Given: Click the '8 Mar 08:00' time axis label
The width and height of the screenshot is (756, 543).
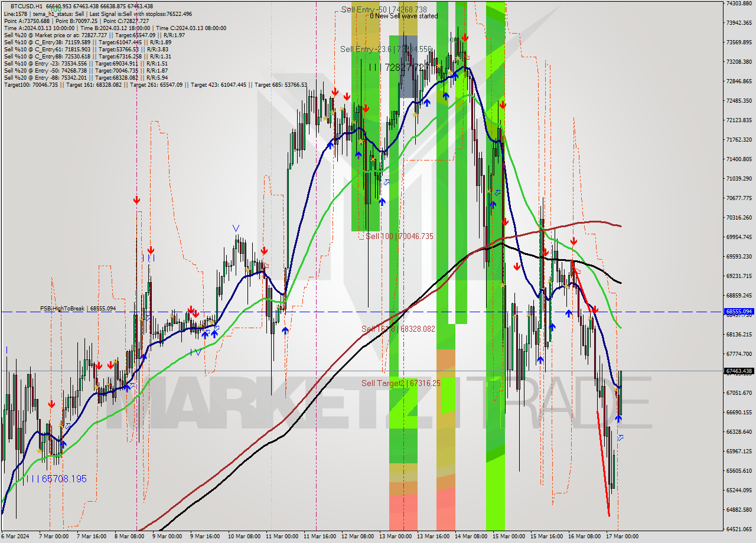Looking at the screenshot, I should (129, 537).
